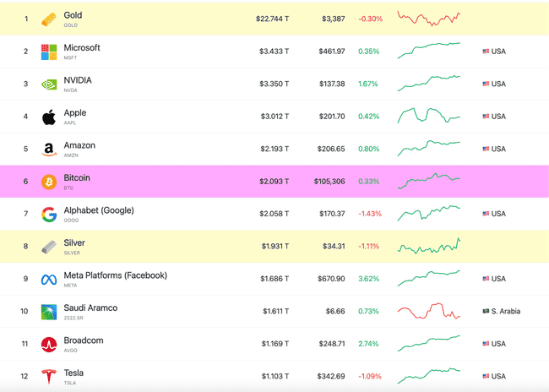Screen dimensions: 549x392
Task: View the Saudi Aramco price sparkline
Action: tap(429, 311)
